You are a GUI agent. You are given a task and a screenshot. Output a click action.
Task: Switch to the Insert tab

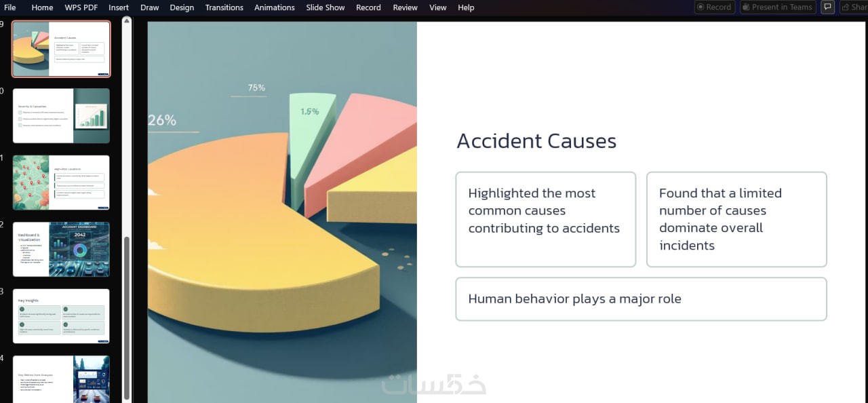(x=119, y=7)
